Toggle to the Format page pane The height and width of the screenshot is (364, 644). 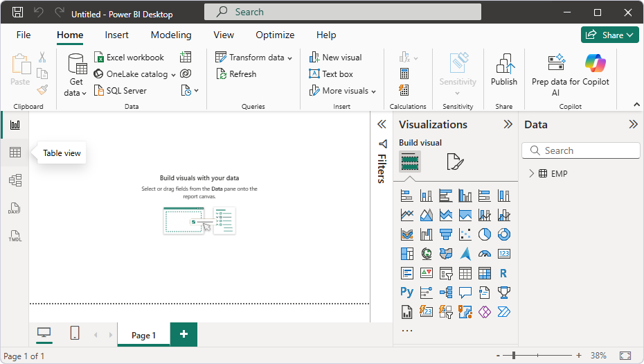coord(455,162)
